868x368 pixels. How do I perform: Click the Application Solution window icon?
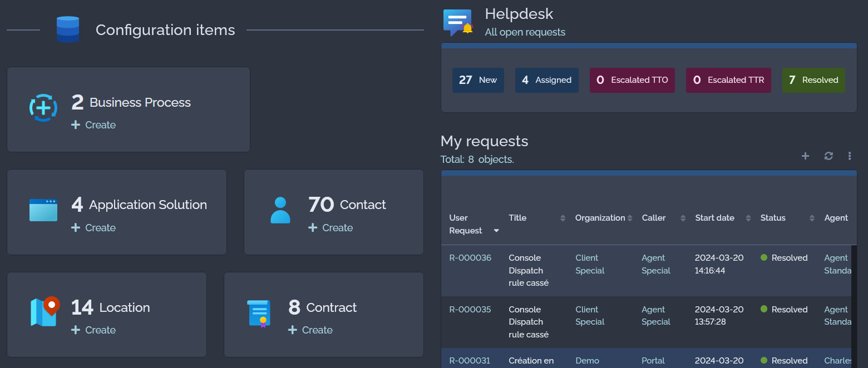[x=43, y=210]
